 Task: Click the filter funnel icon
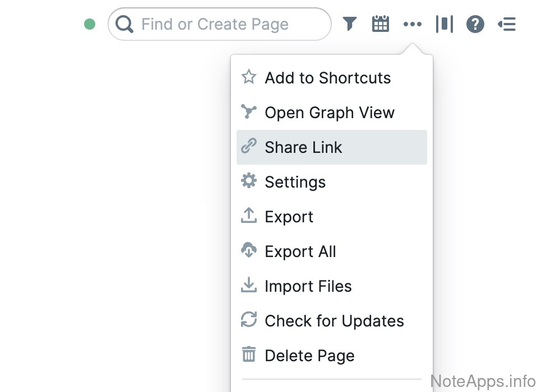350,24
